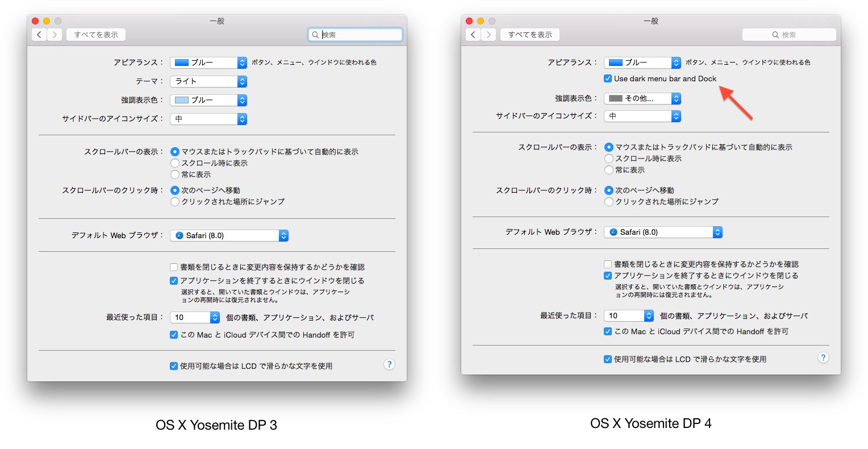Open the default web browser dropdown in DP 4 window
The image size is (868, 449).
[x=663, y=232]
